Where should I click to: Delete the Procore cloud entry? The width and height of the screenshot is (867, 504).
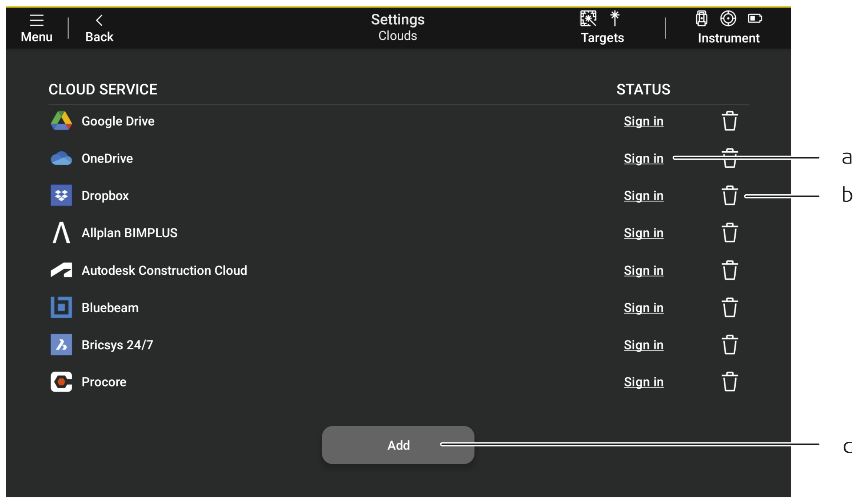(729, 382)
